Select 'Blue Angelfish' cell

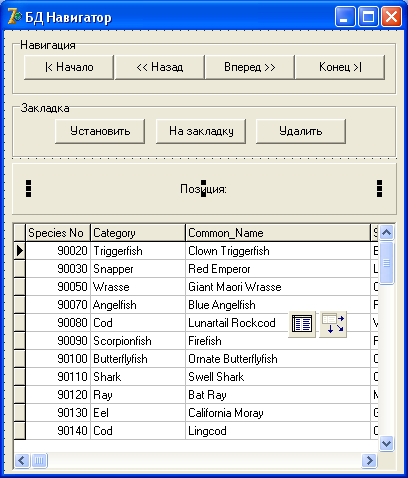(278, 305)
